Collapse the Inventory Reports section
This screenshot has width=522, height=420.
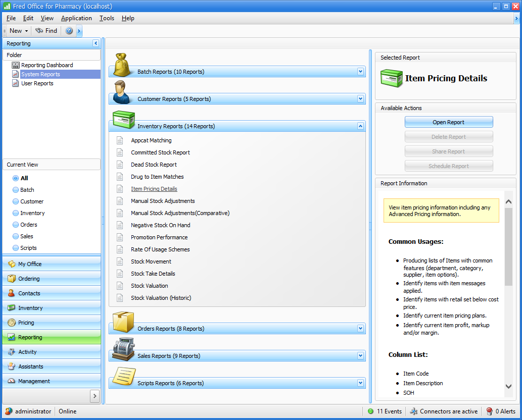360,126
